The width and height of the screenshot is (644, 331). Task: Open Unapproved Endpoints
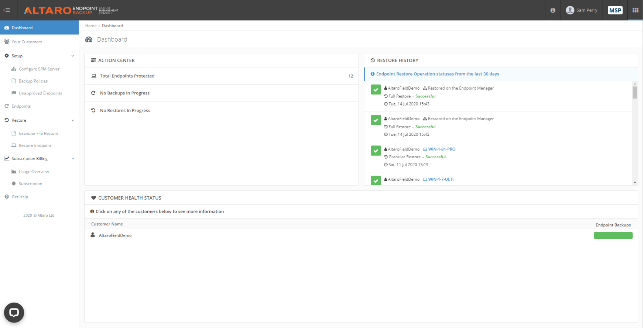(40, 93)
